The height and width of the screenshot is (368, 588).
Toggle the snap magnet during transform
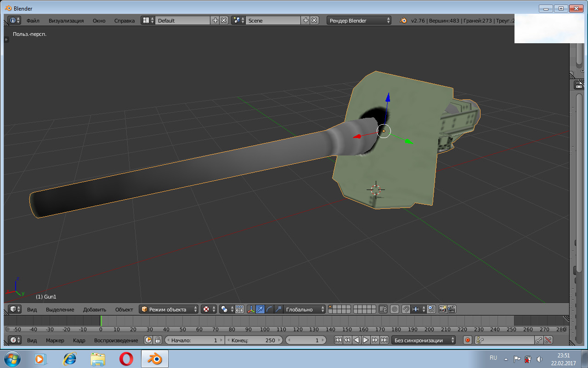click(x=406, y=309)
